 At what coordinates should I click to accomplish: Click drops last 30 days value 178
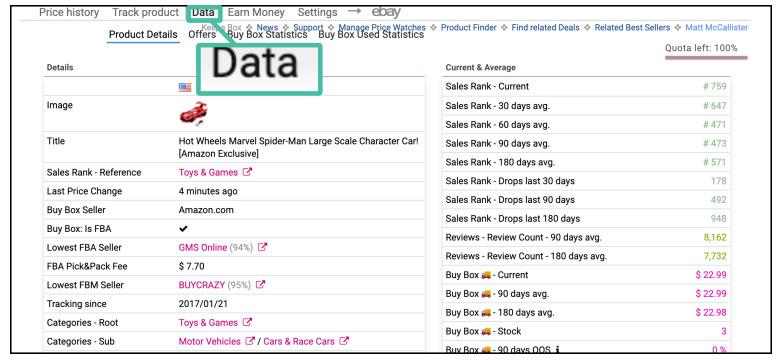(x=718, y=181)
